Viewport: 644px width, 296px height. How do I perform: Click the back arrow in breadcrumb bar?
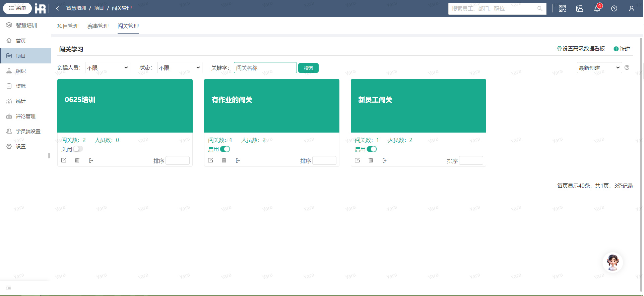pyautogui.click(x=58, y=8)
